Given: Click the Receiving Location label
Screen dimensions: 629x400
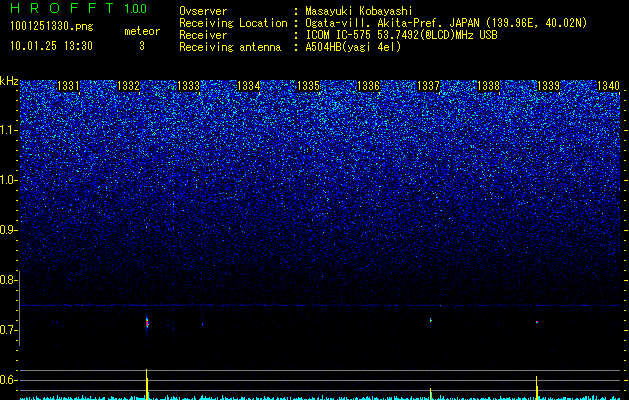Looking at the screenshot, I should (233, 23).
